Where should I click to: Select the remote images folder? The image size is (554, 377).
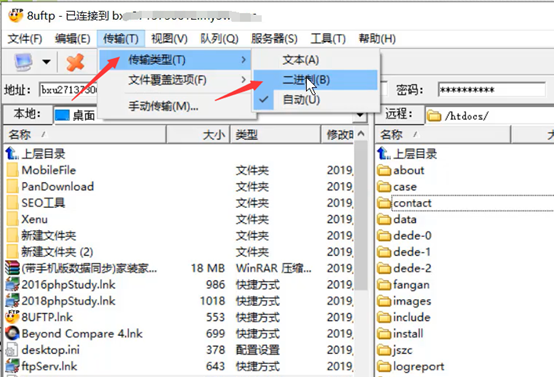click(x=404, y=301)
